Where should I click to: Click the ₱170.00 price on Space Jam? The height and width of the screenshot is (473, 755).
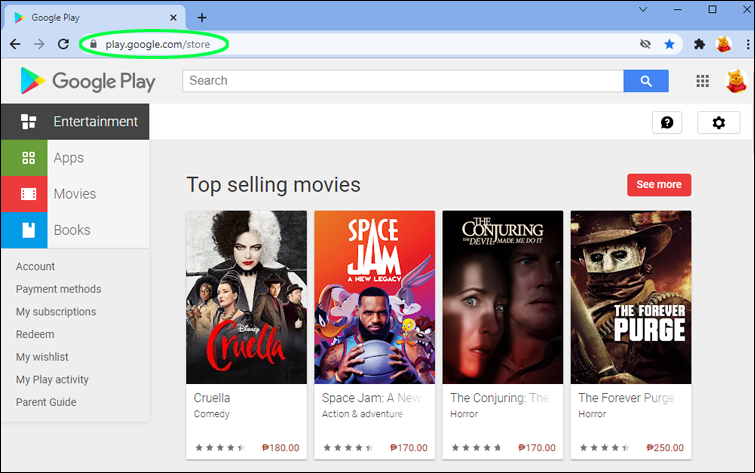tap(409, 448)
